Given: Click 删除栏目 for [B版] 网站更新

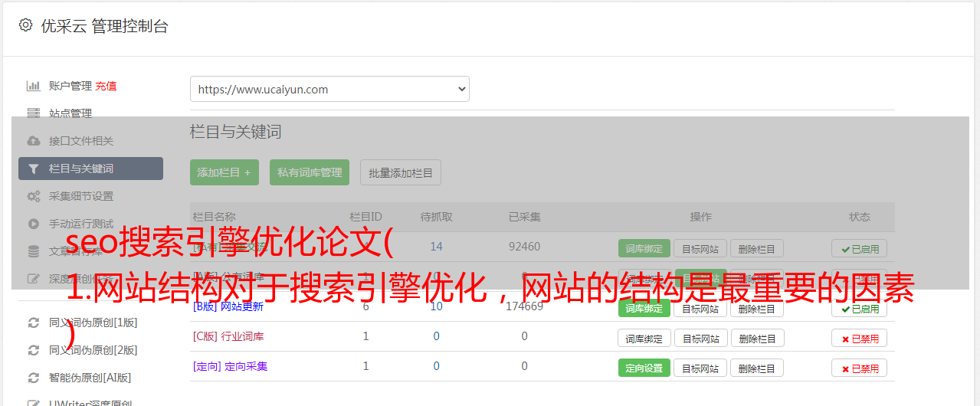Looking at the screenshot, I should click(757, 308).
